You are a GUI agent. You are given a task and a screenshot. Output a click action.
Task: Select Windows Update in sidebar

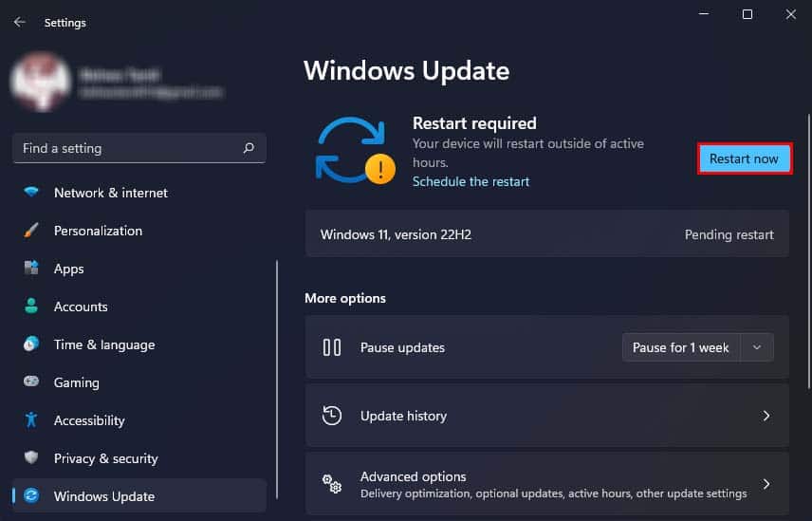click(139, 495)
